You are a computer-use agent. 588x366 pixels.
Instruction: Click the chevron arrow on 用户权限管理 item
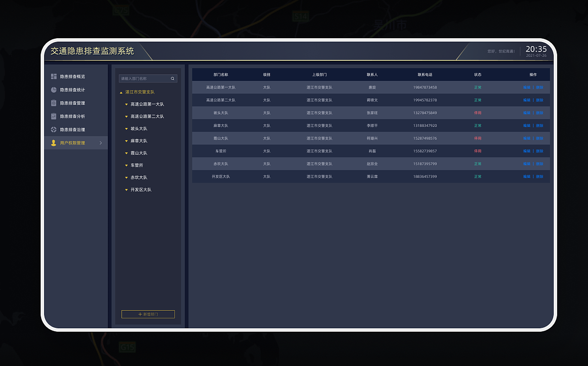click(101, 143)
